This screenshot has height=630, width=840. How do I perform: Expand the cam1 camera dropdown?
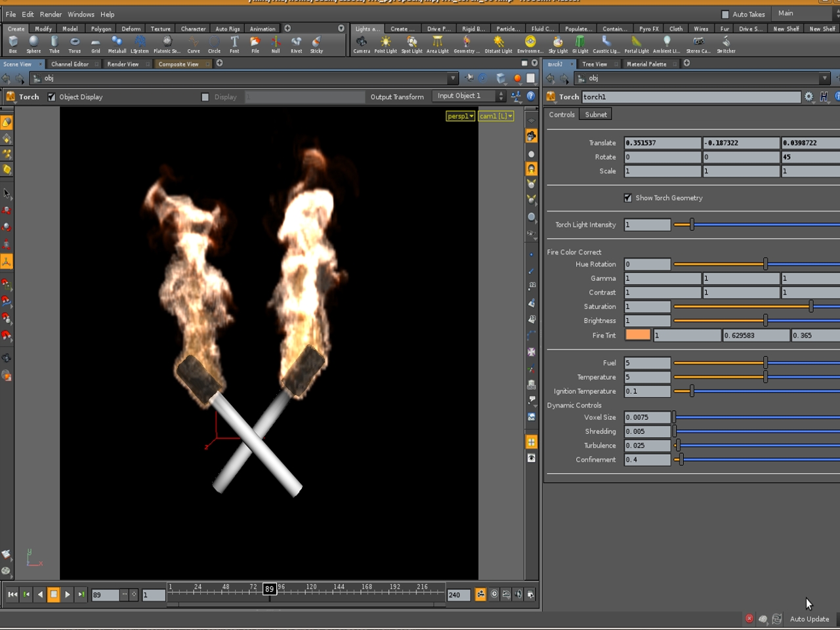[495, 116]
